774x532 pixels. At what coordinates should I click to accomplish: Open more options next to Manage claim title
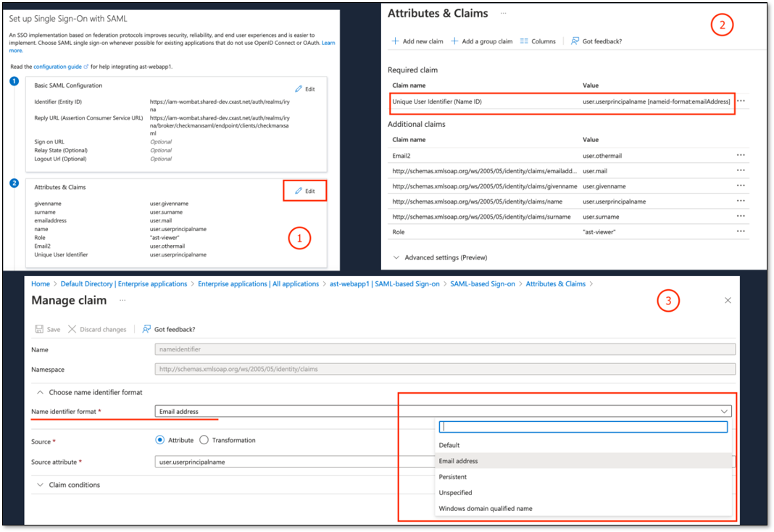122,300
